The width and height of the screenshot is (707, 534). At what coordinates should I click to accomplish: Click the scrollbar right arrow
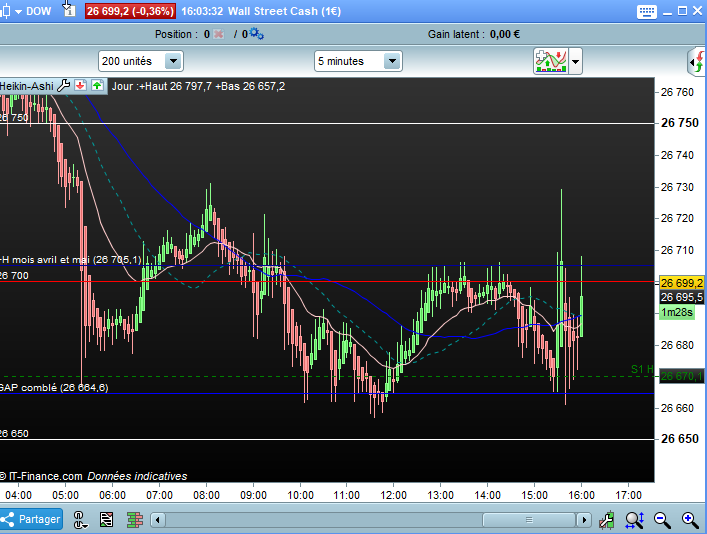(584, 520)
